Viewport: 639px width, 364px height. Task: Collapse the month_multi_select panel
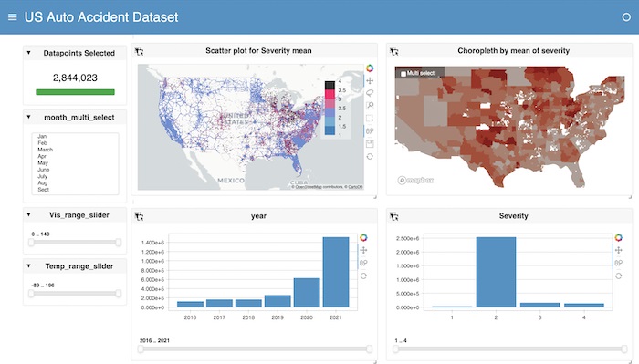pos(28,117)
